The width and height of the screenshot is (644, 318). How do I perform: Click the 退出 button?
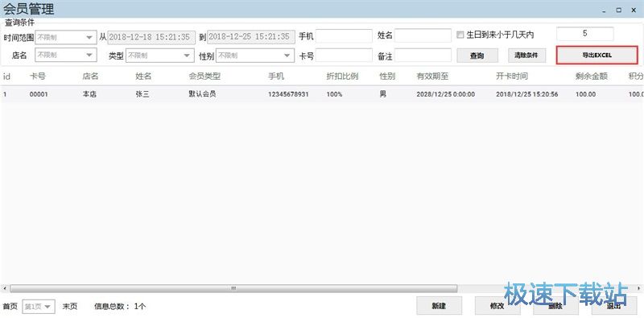click(614, 306)
